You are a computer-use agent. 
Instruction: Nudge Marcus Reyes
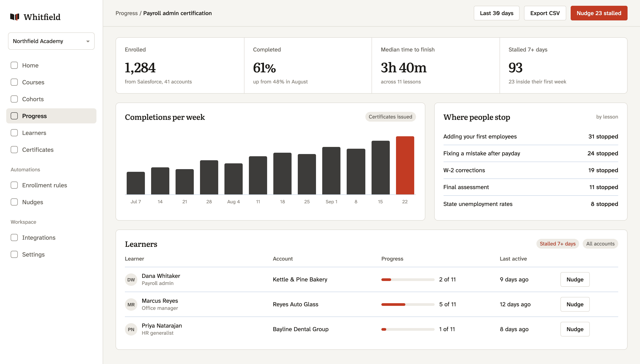[x=575, y=304]
